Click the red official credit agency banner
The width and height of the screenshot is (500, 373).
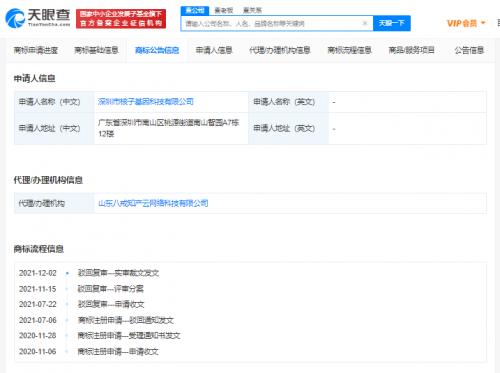pos(121,19)
